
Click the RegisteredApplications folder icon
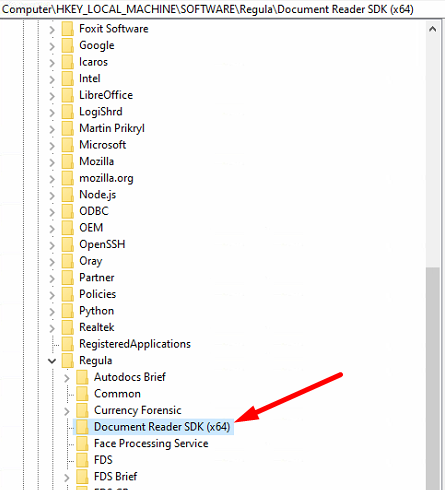68,344
